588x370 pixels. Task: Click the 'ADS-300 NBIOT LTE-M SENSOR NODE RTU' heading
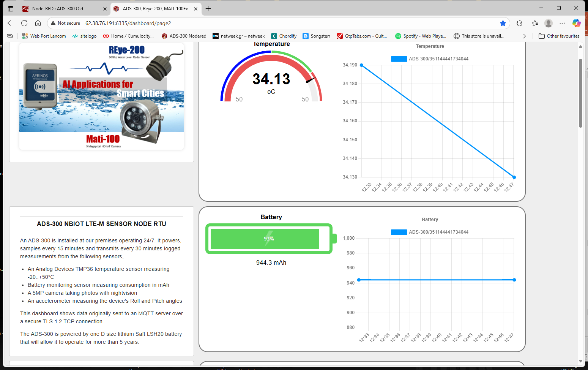point(101,224)
